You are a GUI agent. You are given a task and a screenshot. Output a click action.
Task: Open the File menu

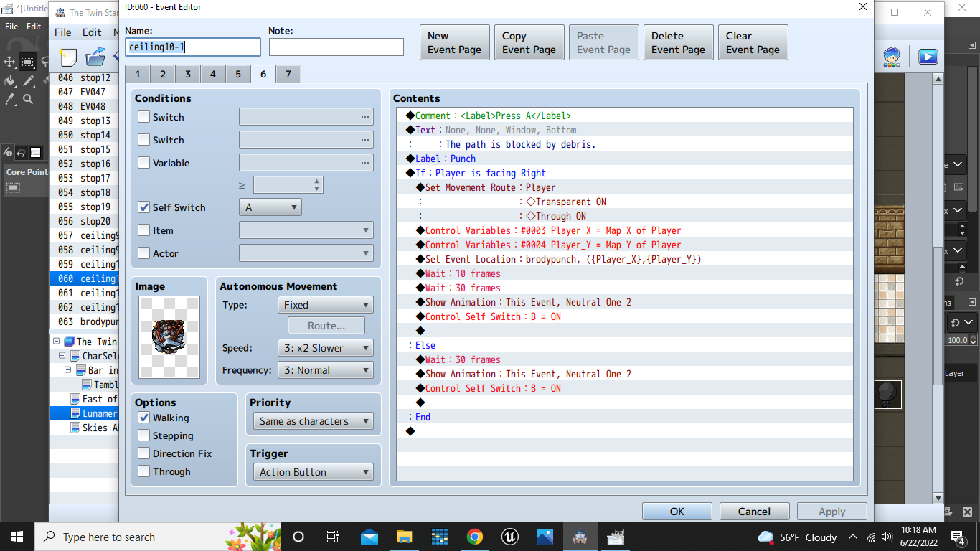[63, 32]
